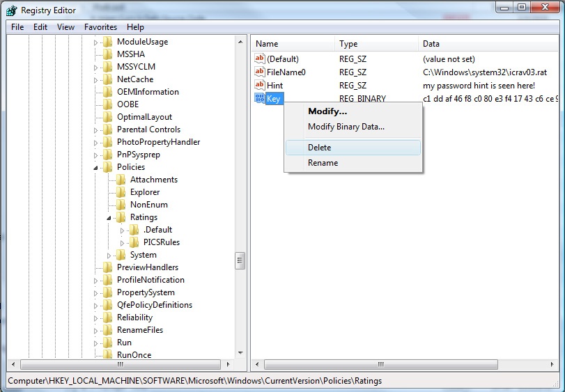565x392 pixels.
Task: Expand the MSSYCLM key
Action: pos(95,68)
